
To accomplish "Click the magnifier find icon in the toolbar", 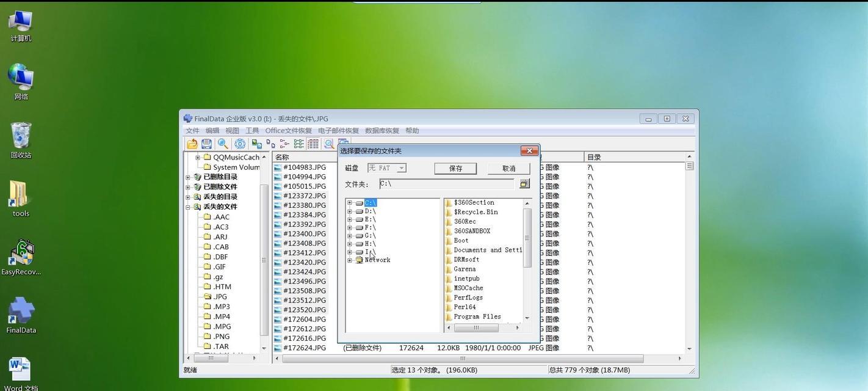I will point(223,144).
